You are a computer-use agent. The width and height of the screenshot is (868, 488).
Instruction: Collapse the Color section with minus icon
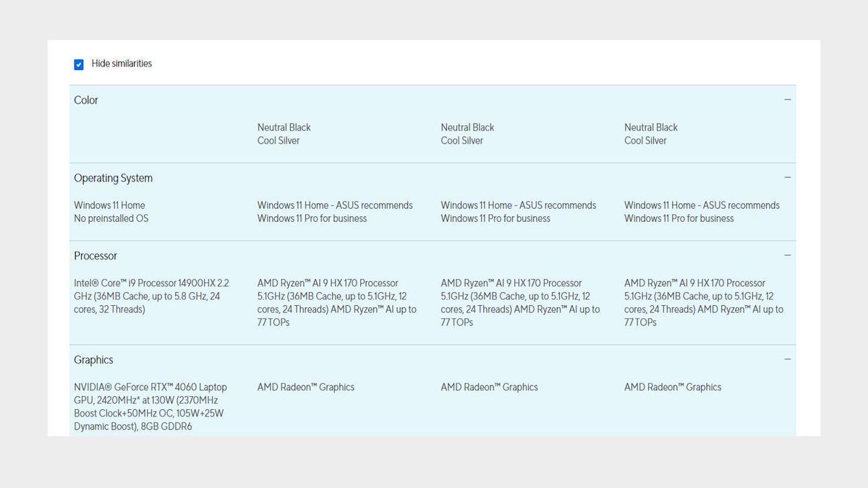point(788,100)
